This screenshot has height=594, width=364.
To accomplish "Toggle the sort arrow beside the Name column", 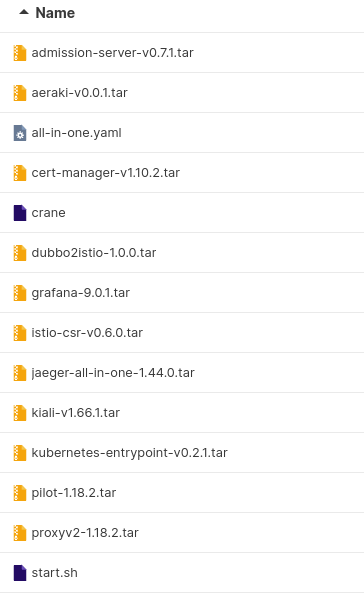I will click(x=24, y=13).
